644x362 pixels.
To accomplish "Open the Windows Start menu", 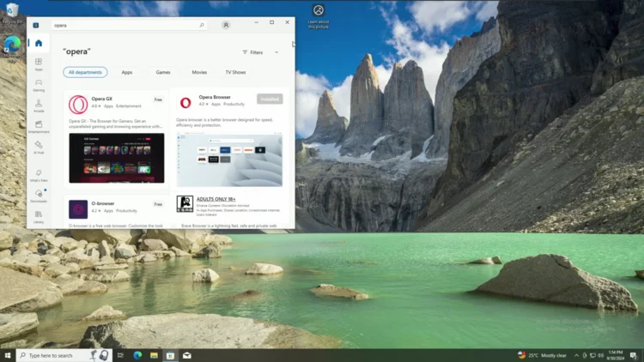I will point(8,355).
